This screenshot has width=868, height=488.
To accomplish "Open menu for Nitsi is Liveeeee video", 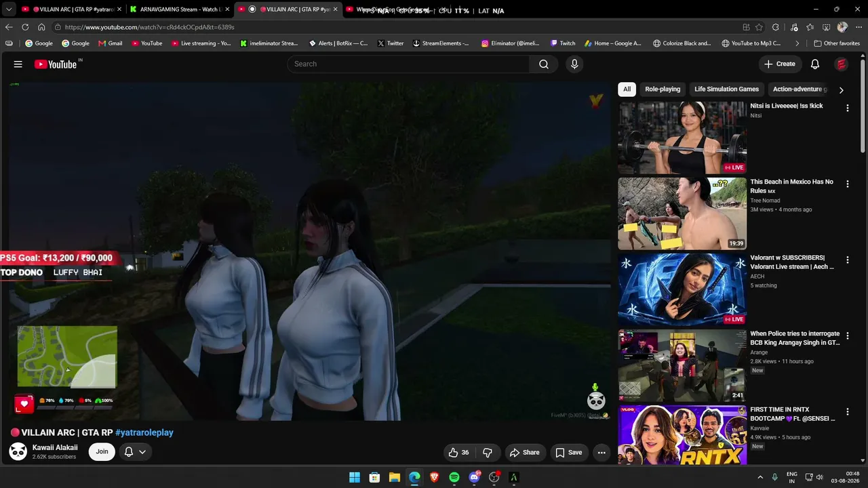I will pos(847,108).
